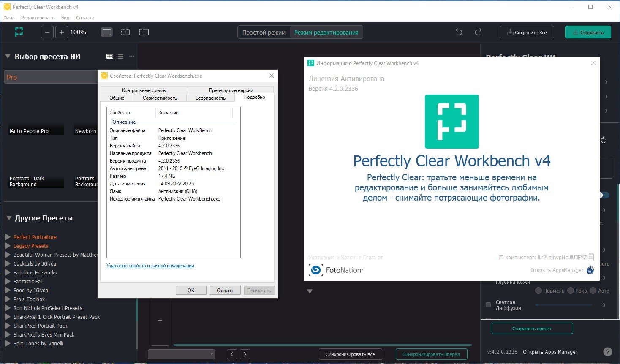Open help with the question mark icon

(x=607, y=352)
